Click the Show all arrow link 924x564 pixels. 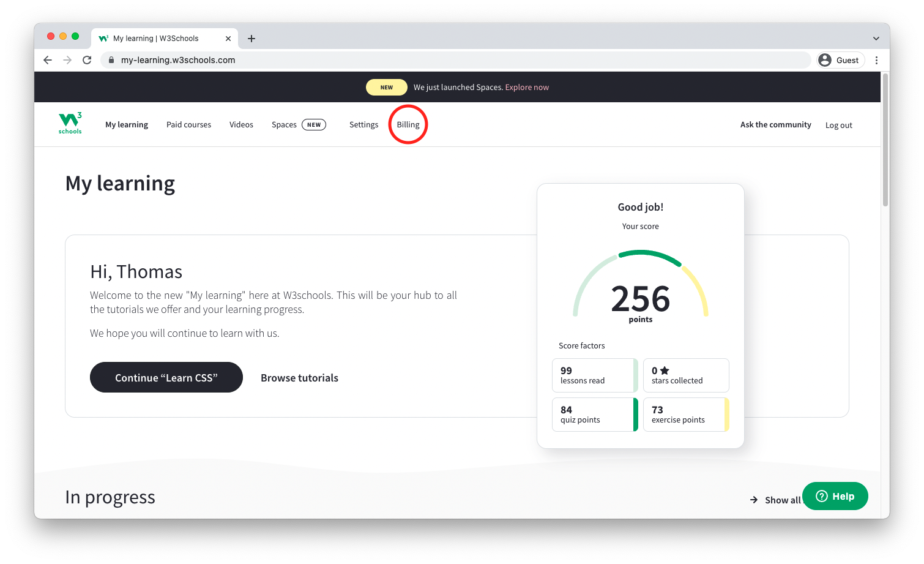click(x=775, y=500)
